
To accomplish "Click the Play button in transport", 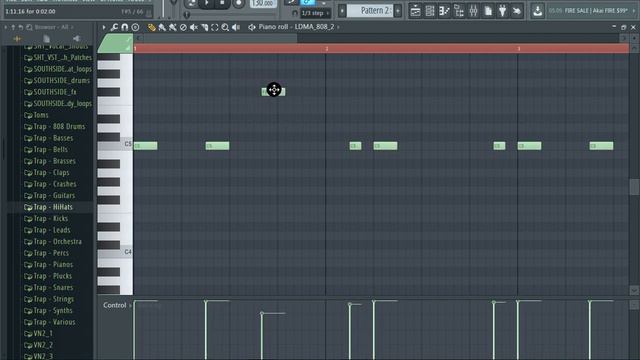I will tap(207, 3).
